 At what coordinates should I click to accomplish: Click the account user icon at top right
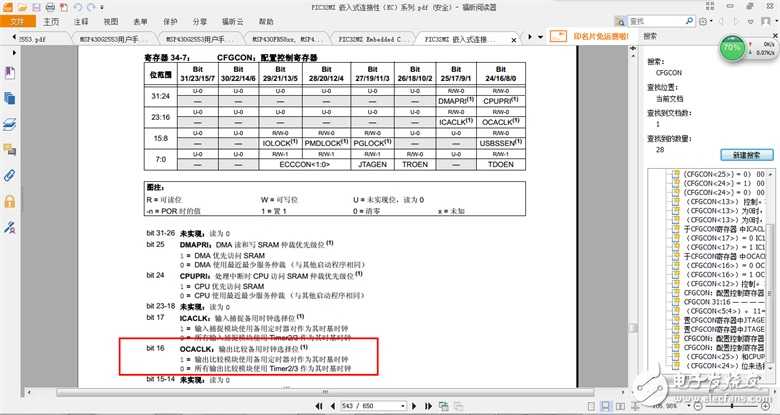[x=766, y=21]
